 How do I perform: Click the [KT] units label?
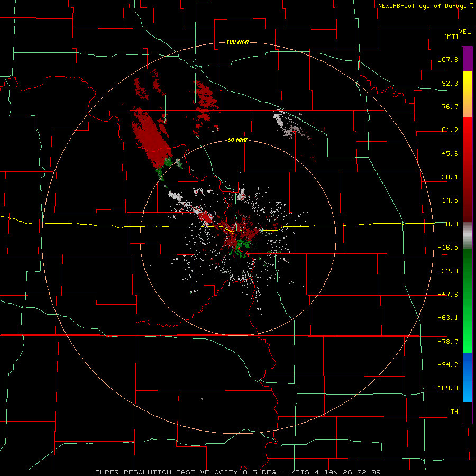452,36
